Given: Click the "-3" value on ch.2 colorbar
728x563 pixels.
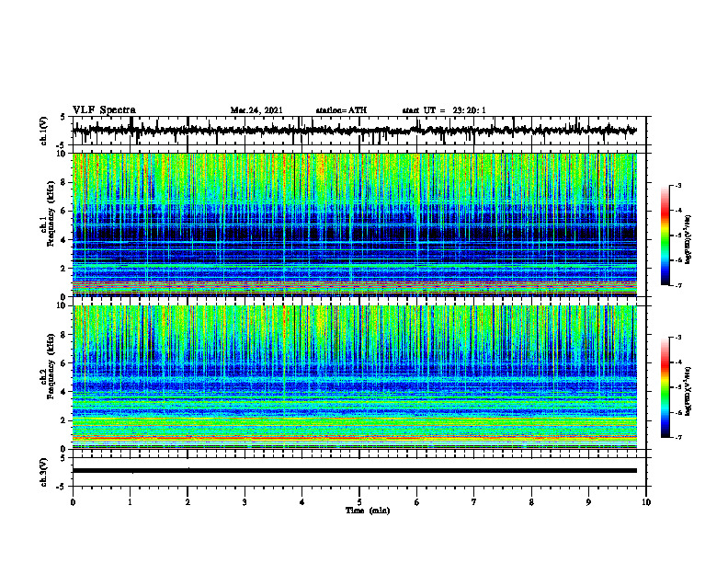Looking at the screenshot, I should coord(678,338).
